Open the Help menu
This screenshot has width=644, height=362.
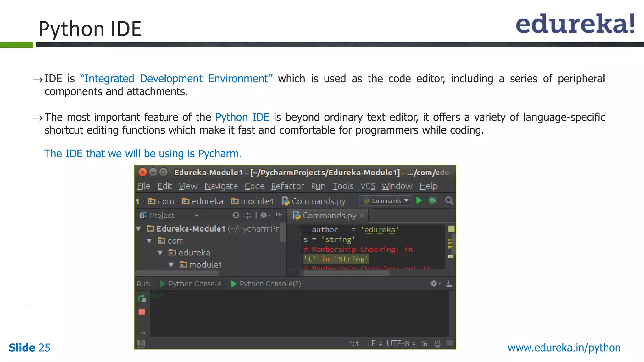pyautogui.click(x=428, y=186)
